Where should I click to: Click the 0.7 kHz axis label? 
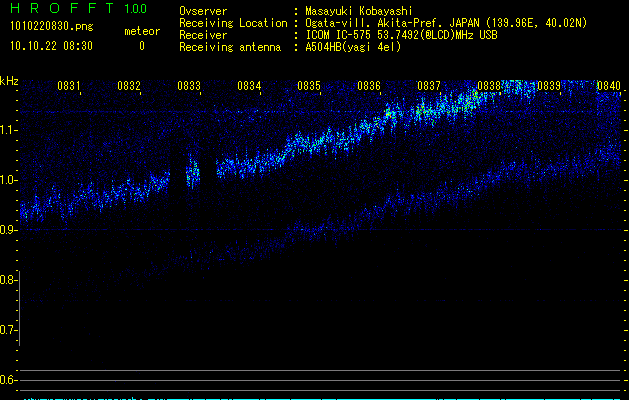tap(8, 330)
